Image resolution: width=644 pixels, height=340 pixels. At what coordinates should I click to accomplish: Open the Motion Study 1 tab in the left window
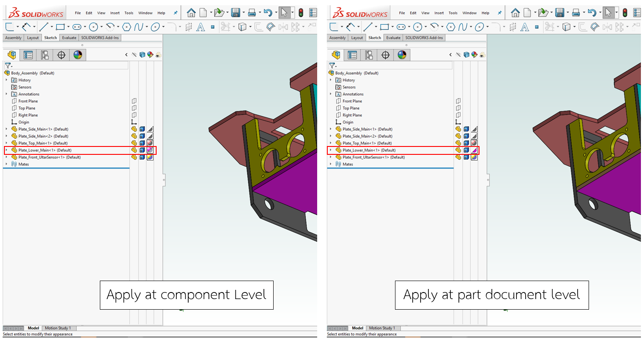58,328
